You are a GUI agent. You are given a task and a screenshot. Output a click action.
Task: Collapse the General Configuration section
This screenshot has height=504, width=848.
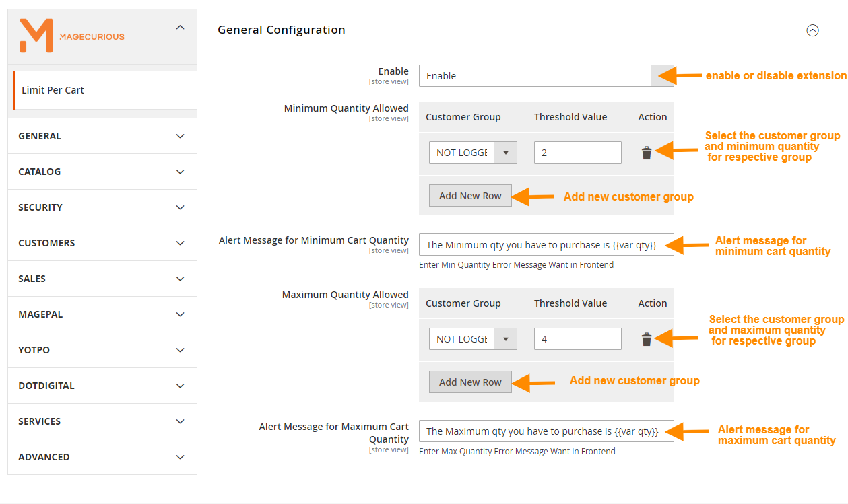click(x=812, y=30)
